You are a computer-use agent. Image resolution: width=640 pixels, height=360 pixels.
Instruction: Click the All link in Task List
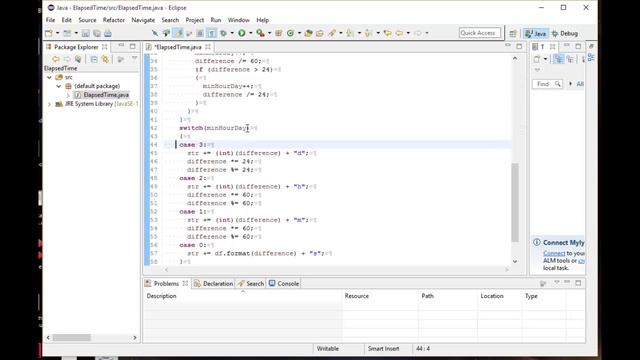tap(580, 84)
